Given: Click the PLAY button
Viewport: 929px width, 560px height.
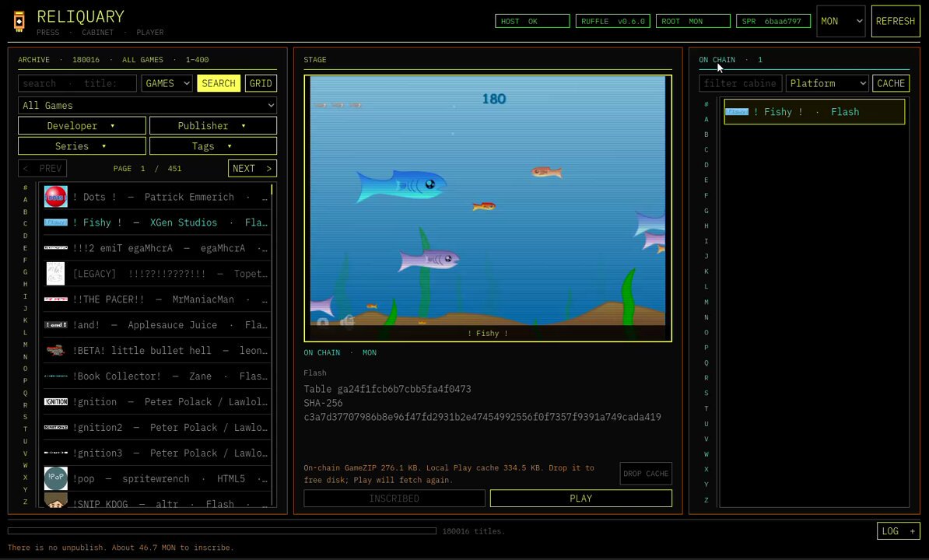Looking at the screenshot, I should [580, 499].
